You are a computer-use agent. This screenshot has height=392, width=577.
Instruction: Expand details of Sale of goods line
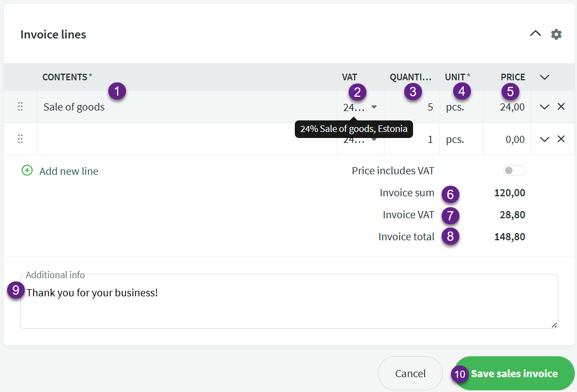[x=545, y=107]
